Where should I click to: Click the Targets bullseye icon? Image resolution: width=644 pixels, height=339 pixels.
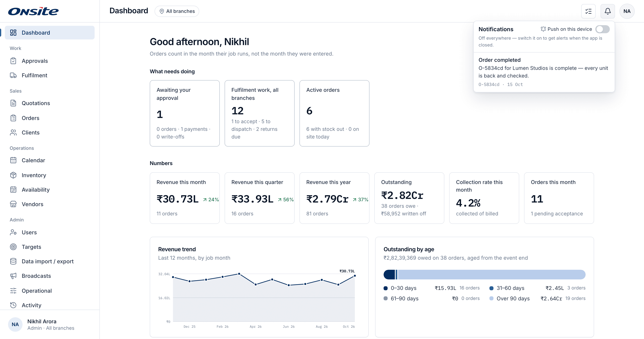click(13, 247)
